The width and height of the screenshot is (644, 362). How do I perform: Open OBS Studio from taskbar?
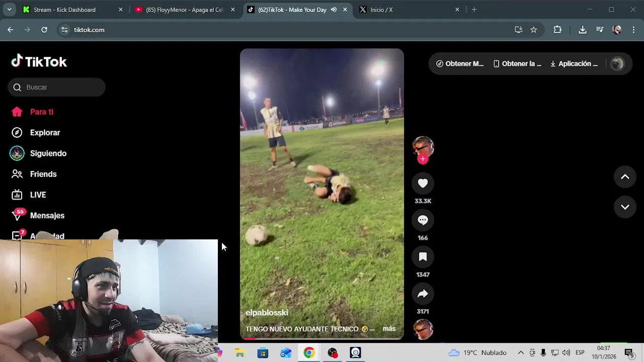coord(332,353)
